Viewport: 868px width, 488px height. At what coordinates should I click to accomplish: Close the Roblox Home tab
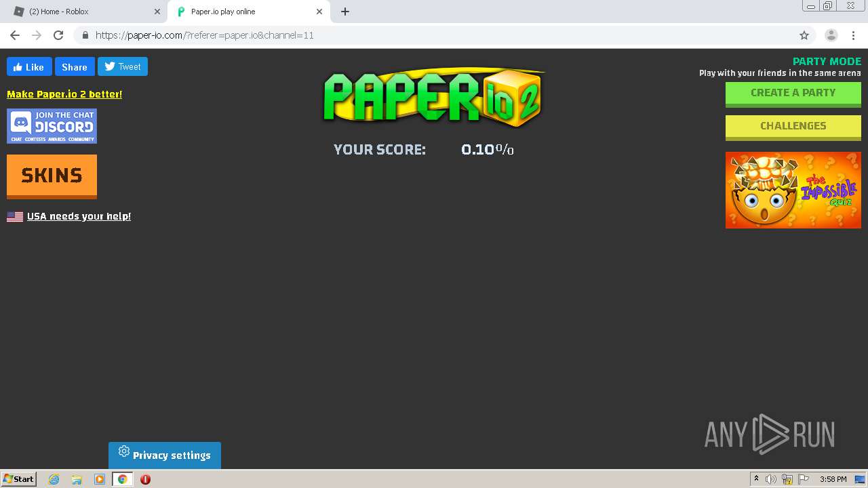157,12
